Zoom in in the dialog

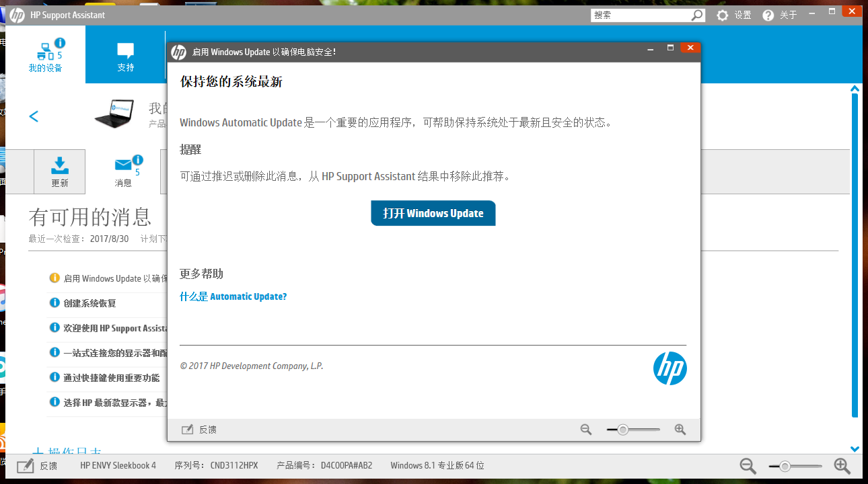tap(680, 430)
